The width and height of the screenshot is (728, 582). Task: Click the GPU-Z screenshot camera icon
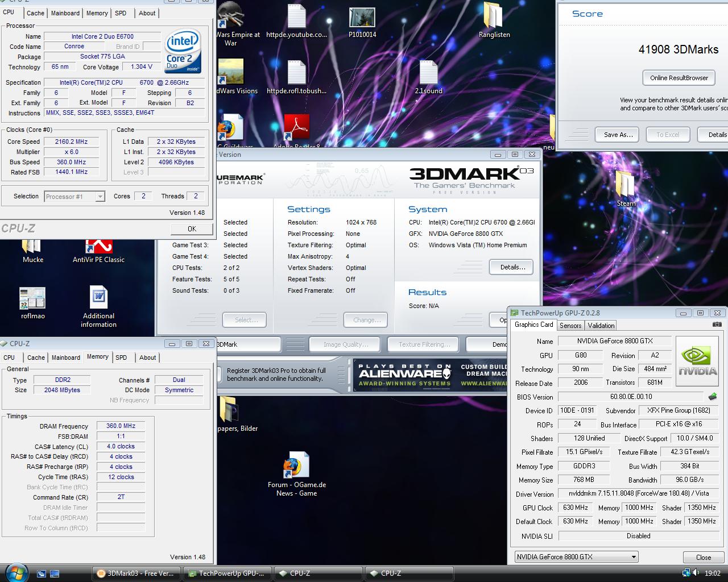[x=717, y=325]
